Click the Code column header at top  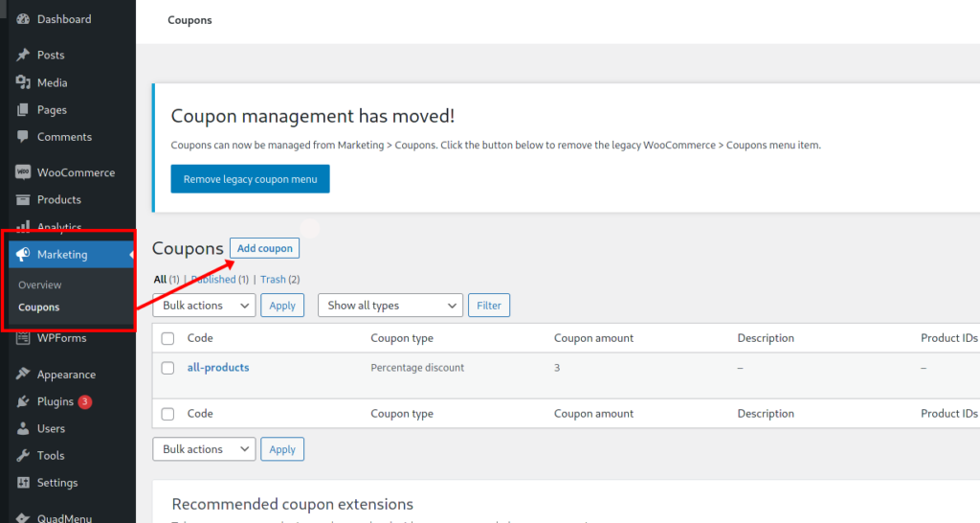coord(200,338)
